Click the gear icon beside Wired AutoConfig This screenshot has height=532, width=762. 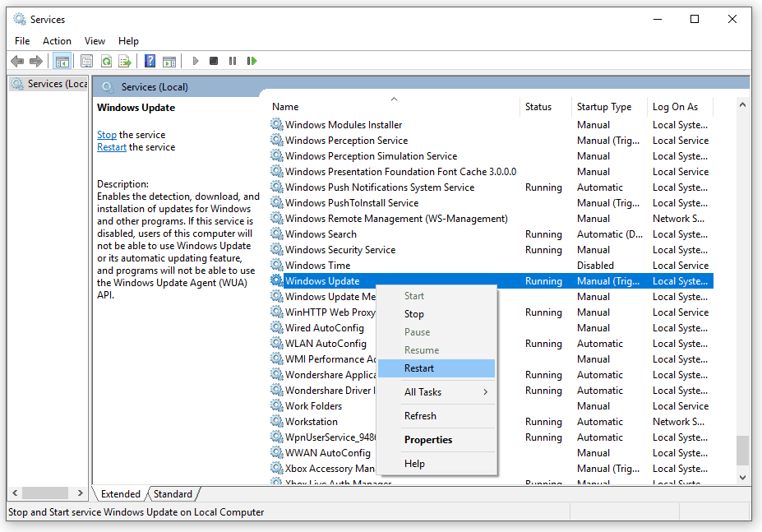click(277, 328)
